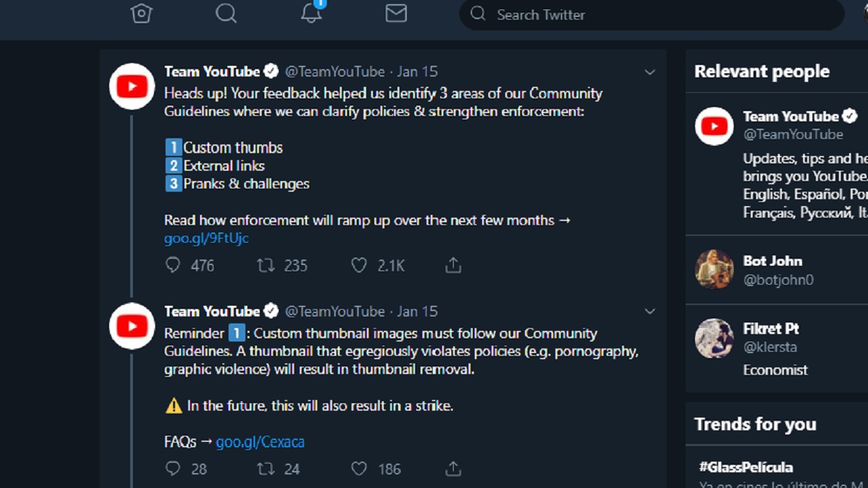Reply to the reminder tweet with 28 replies
Screen dimensions: 868x488
tap(173, 468)
